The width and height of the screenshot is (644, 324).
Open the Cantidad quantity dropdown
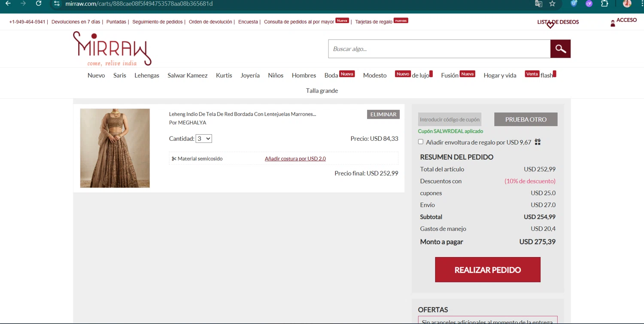(x=204, y=139)
